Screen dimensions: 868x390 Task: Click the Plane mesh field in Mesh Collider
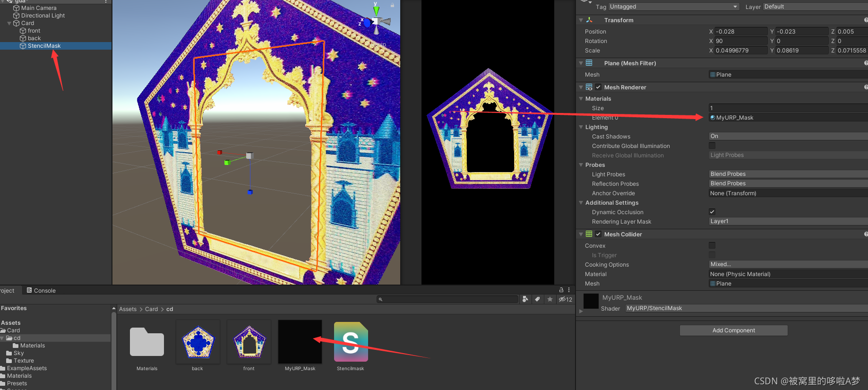point(788,284)
